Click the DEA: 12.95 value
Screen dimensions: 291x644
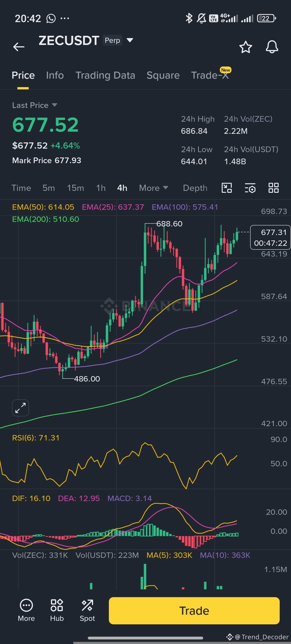point(79,498)
